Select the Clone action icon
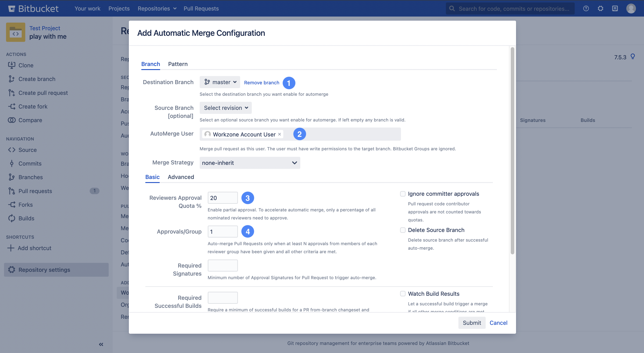The image size is (644, 353). [x=12, y=65]
